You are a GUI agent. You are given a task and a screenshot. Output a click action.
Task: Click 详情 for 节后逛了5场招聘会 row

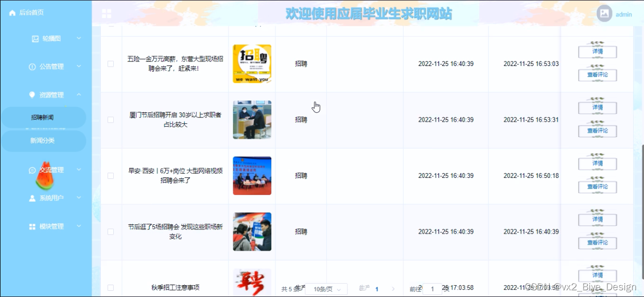tap(597, 219)
